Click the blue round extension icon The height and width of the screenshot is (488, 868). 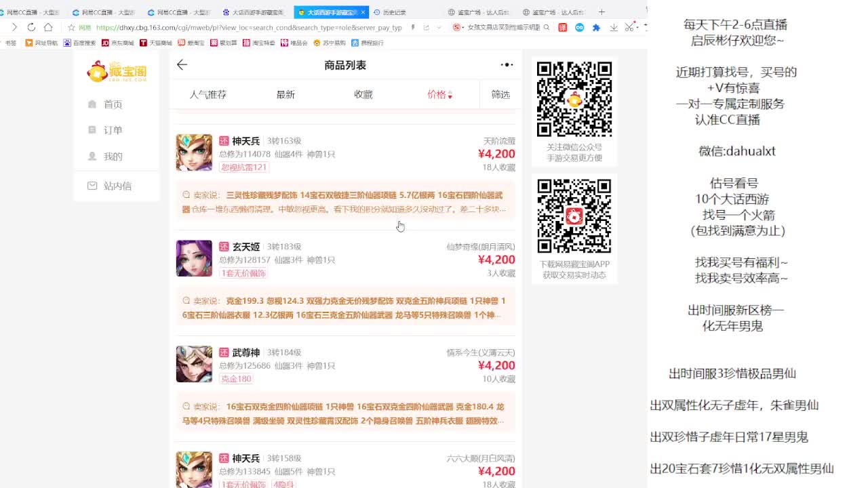pyautogui.click(x=579, y=28)
